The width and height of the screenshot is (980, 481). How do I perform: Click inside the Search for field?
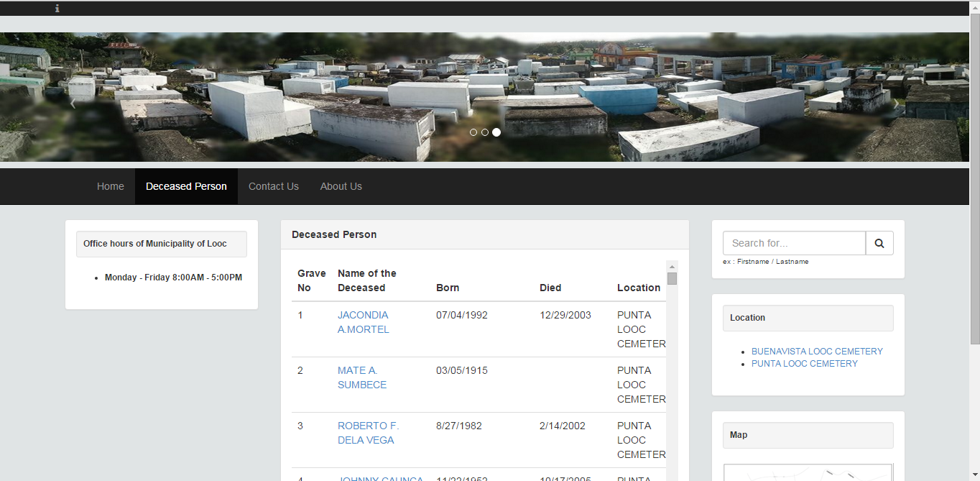tap(794, 243)
